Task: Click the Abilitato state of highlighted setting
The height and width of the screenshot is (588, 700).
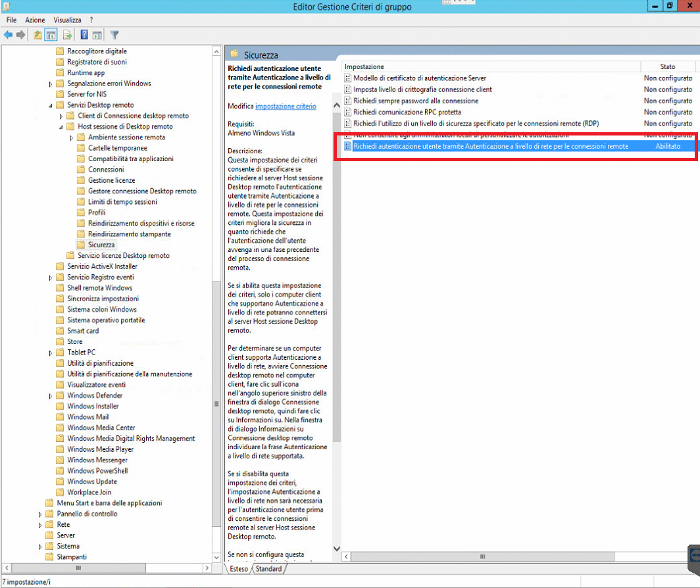Action: (x=668, y=146)
